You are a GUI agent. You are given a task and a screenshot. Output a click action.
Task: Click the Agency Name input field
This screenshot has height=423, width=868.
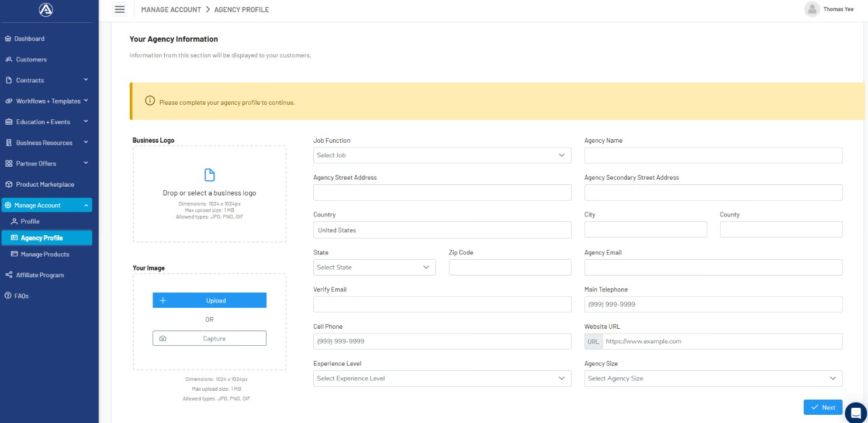tap(713, 156)
